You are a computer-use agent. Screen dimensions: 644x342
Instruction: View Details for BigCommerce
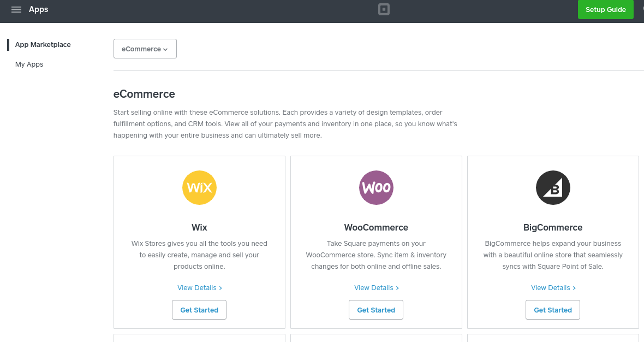pos(553,288)
